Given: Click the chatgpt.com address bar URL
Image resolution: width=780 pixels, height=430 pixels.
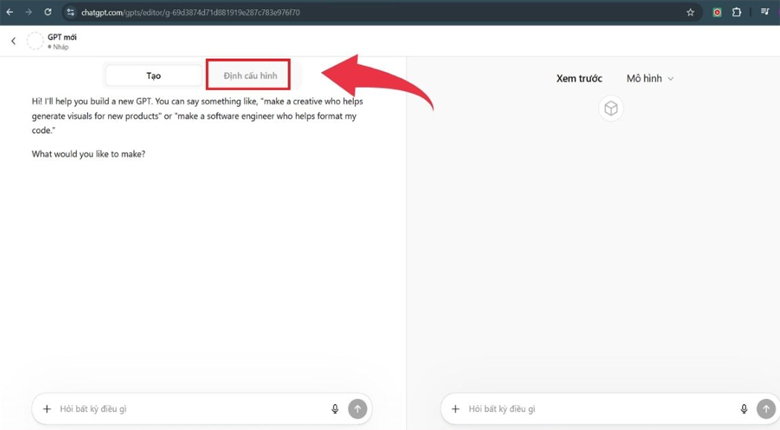Looking at the screenshot, I should click(x=191, y=12).
